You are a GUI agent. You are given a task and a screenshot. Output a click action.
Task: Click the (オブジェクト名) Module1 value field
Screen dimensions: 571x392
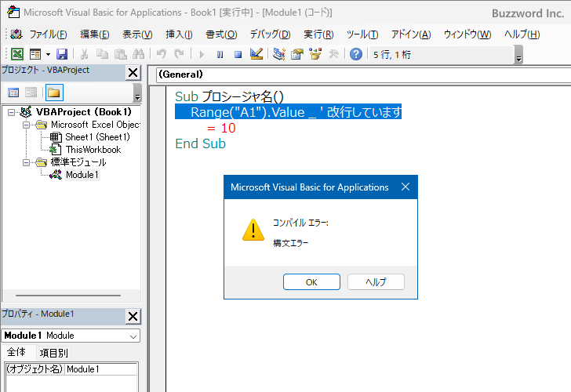pos(101,369)
